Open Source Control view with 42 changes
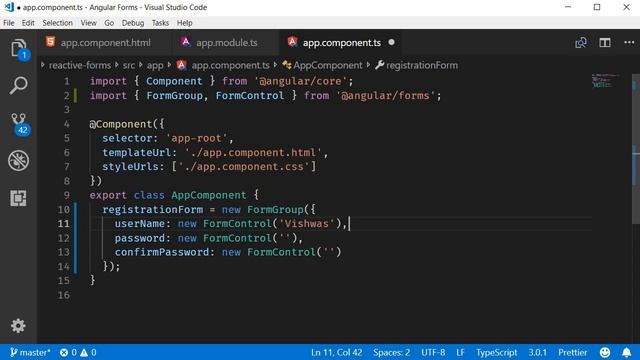The image size is (640, 360). (19, 124)
